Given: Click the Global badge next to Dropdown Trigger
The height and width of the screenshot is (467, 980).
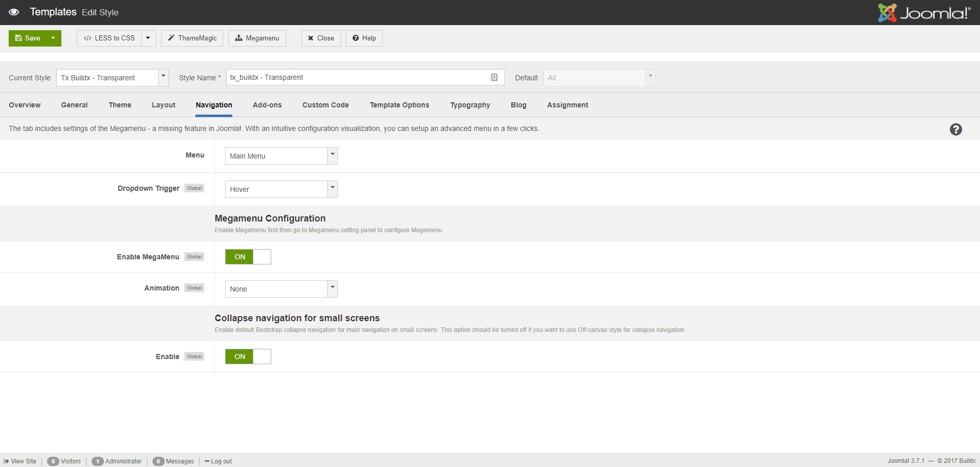Looking at the screenshot, I should coord(194,188).
